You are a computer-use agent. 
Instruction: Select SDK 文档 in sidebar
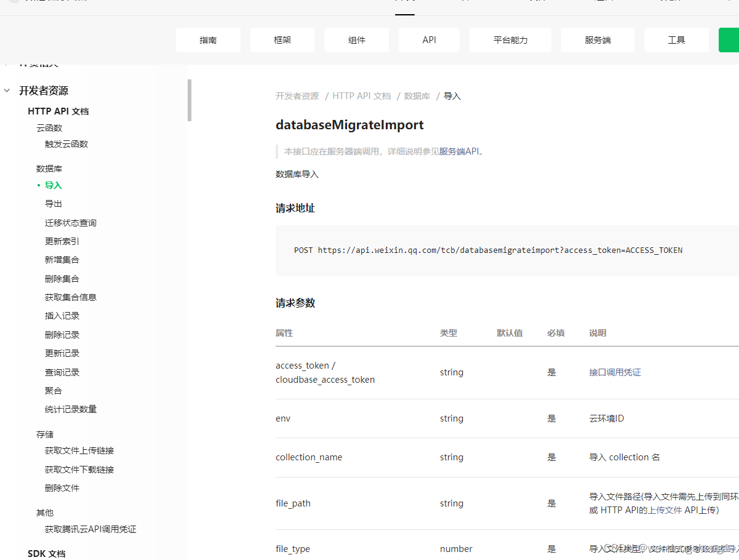click(x=47, y=554)
